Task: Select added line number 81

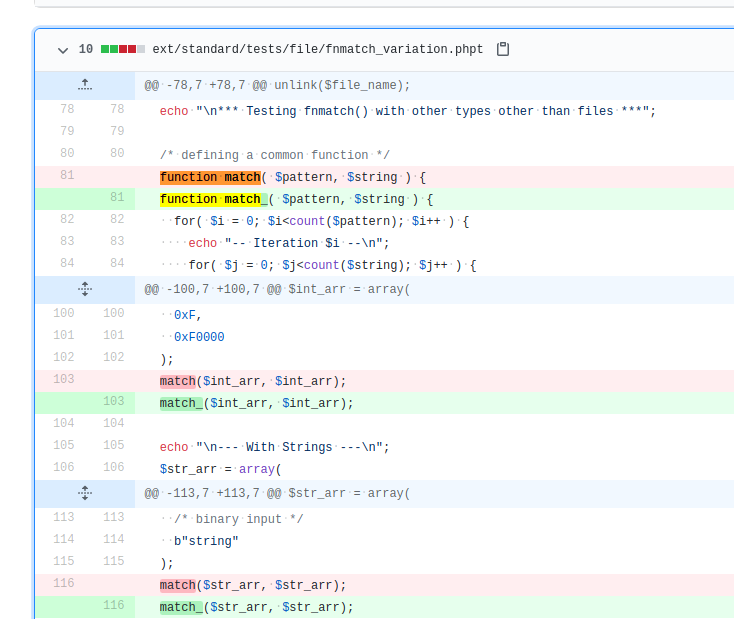Action: 117,197
